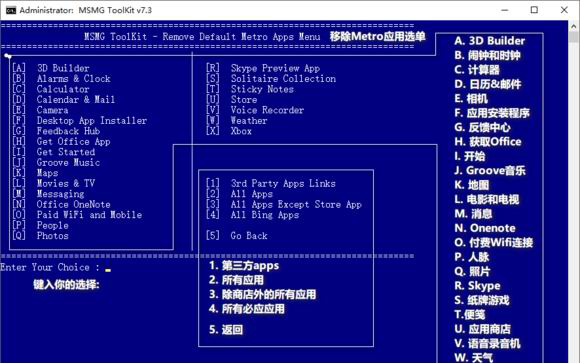Select the '[O] Paid WiFi and Mobile' line
Screen dimensions: 580x363
tap(77, 215)
